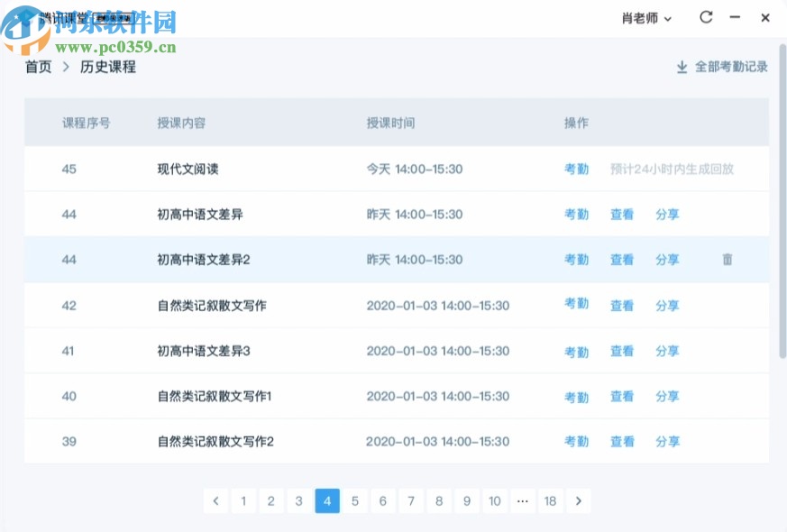Refresh the course list

706,17
